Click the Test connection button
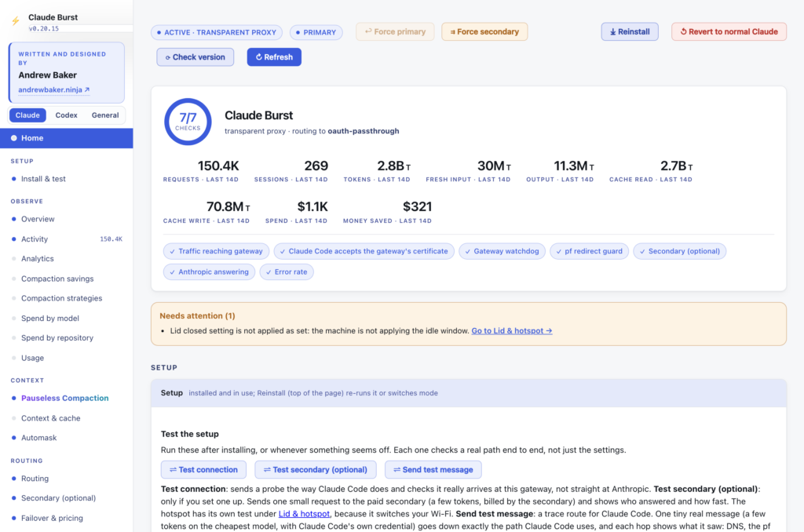804x532 pixels. point(203,469)
